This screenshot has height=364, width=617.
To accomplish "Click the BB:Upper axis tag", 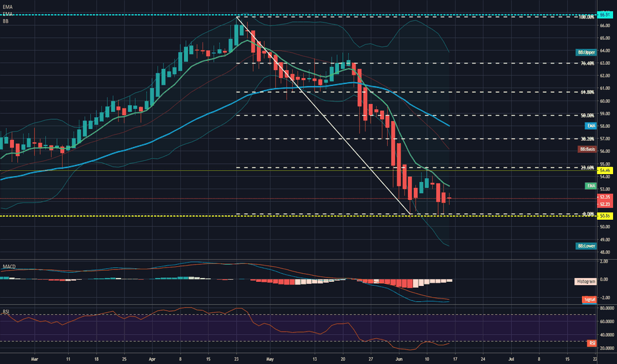I will 587,52.
